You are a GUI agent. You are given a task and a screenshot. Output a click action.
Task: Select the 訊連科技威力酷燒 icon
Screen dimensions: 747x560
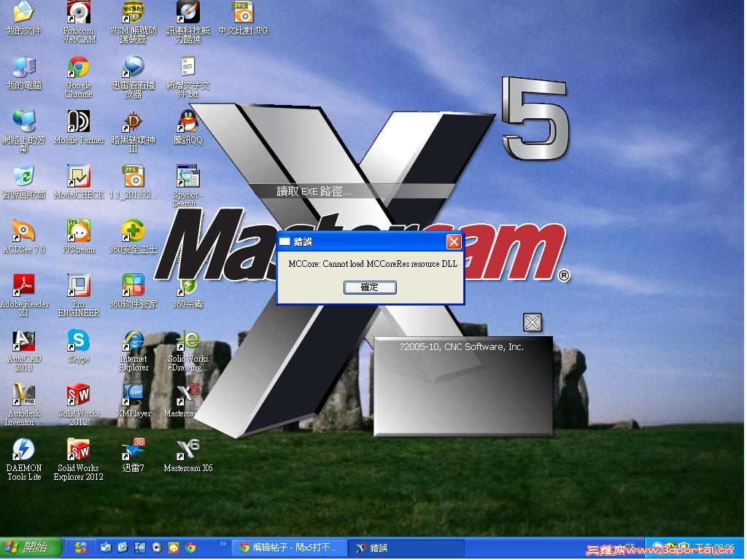[x=188, y=23]
